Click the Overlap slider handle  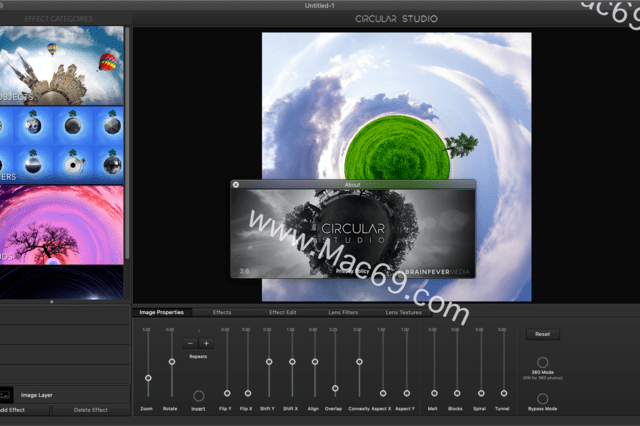coord(335,388)
